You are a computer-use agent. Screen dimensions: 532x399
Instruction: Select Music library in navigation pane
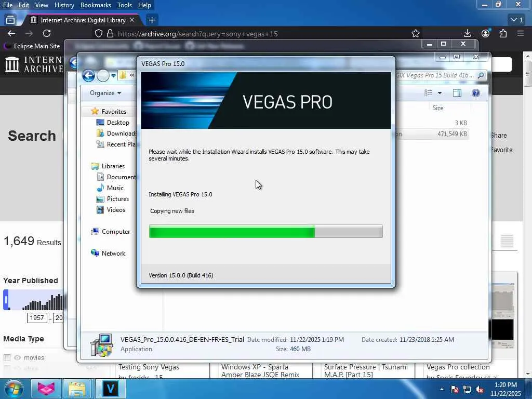pyautogui.click(x=110, y=188)
